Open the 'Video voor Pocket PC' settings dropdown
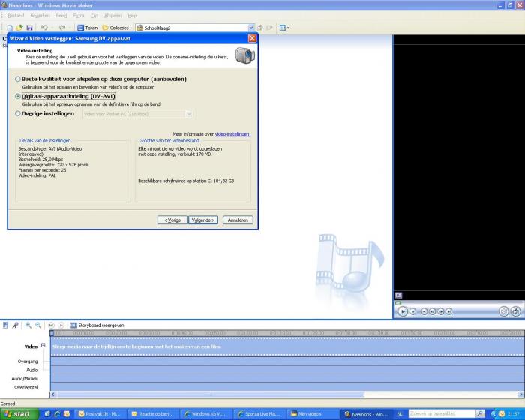Image resolution: width=525 pixels, height=420 pixels. coord(138,114)
